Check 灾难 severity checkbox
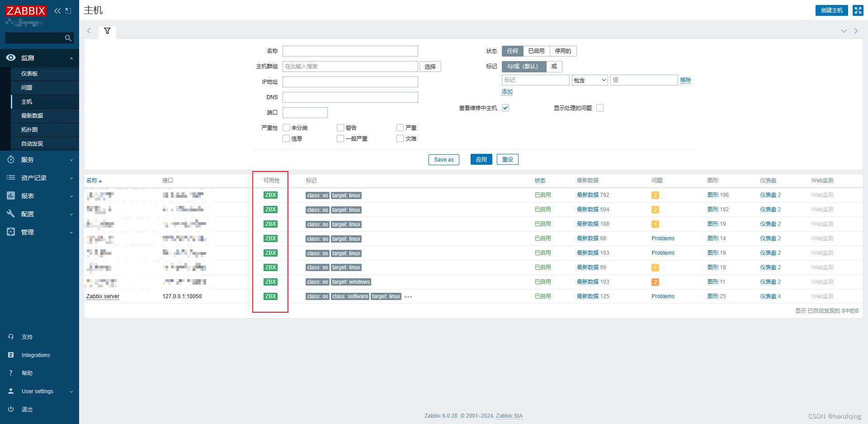Image resolution: width=868 pixels, height=424 pixels. pos(400,138)
